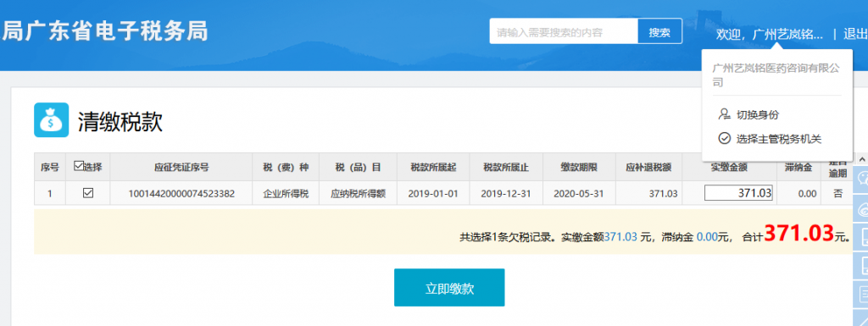Image resolution: width=868 pixels, height=326 pixels.
Task: Select 切换身份 from user menu
Action: [x=757, y=115]
